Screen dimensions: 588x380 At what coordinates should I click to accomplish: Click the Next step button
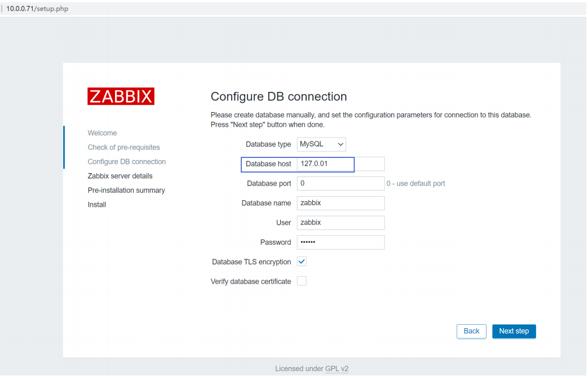click(x=514, y=331)
